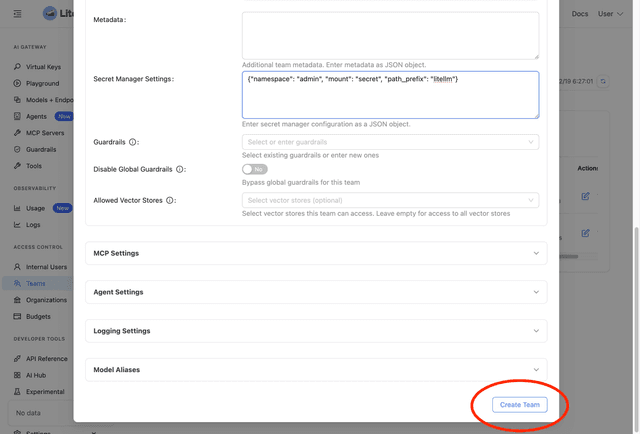Open the Budgets card icon
The height and width of the screenshot is (434, 640).
17,316
